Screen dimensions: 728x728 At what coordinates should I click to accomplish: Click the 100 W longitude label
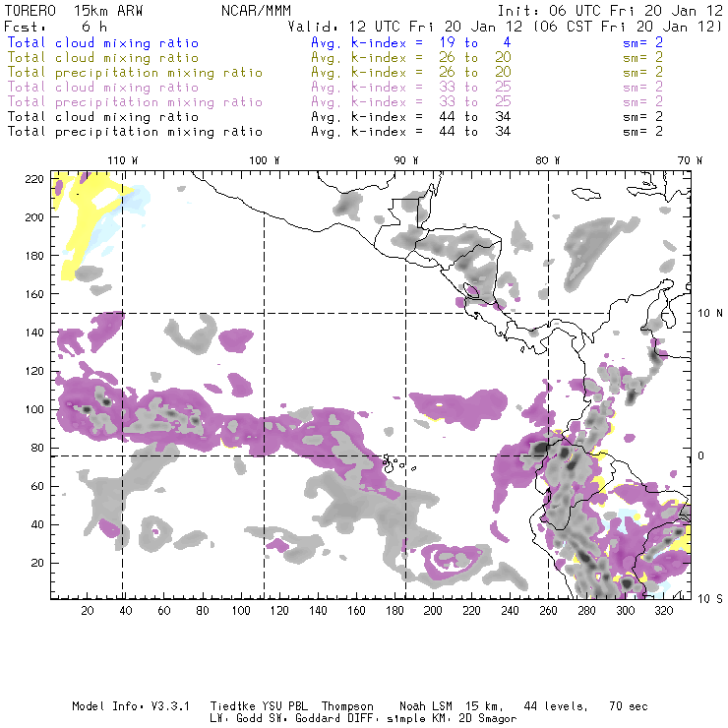pyautogui.click(x=265, y=160)
